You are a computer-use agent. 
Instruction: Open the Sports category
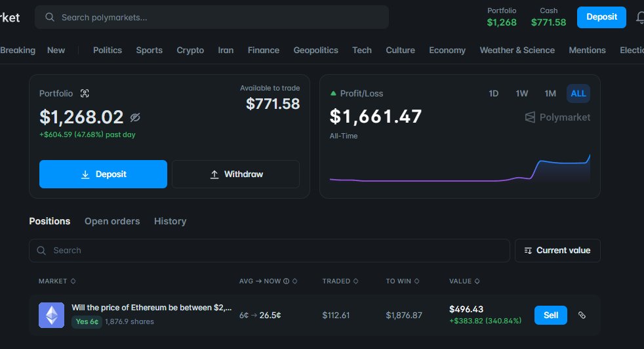[149, 50]
